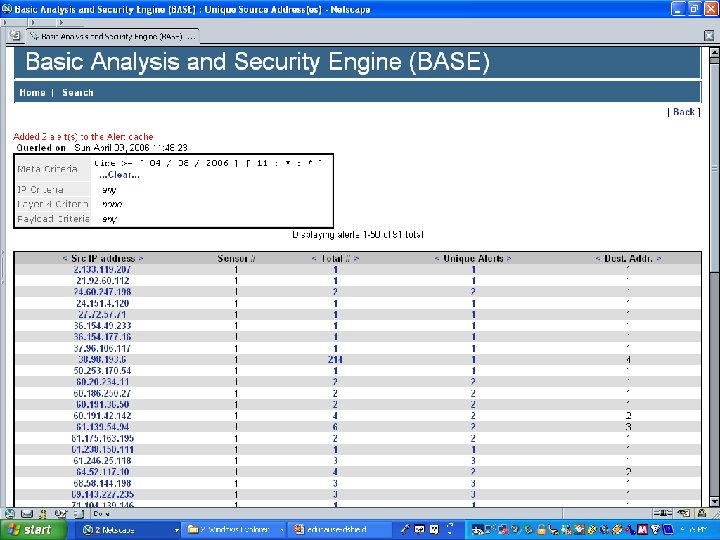Click the popup manager icon in status bar
Screen dimensions: 720x540
click(x=683, y=513)
